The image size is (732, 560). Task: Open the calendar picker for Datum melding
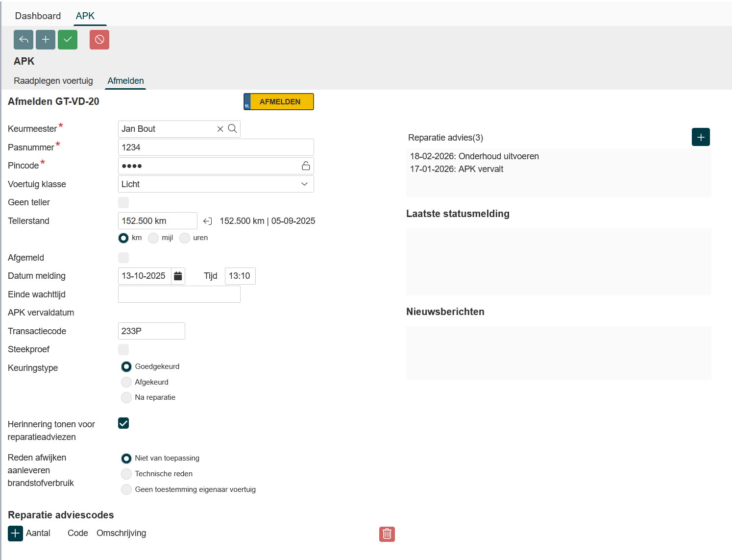[178, 276]
